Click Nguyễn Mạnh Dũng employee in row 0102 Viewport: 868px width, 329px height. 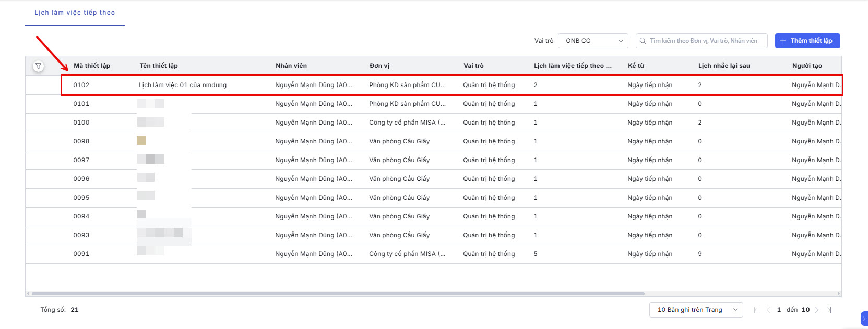click(314, 85)
